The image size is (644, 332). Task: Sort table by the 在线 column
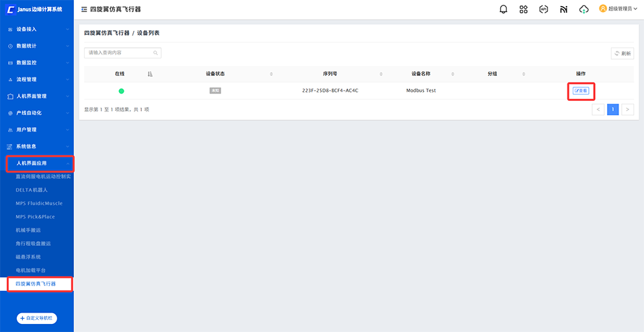[150, 73]
